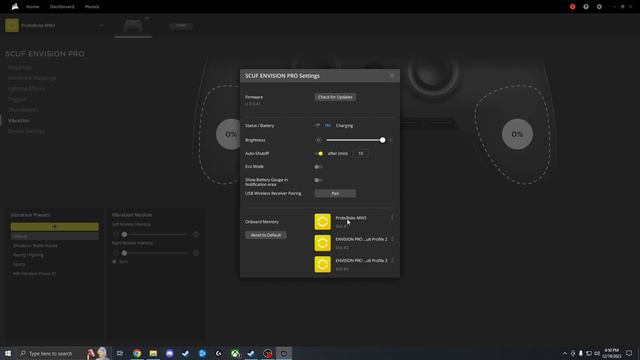Click the left 0% vibration indicator circle
640x360 pixels.
pos(231,134)
